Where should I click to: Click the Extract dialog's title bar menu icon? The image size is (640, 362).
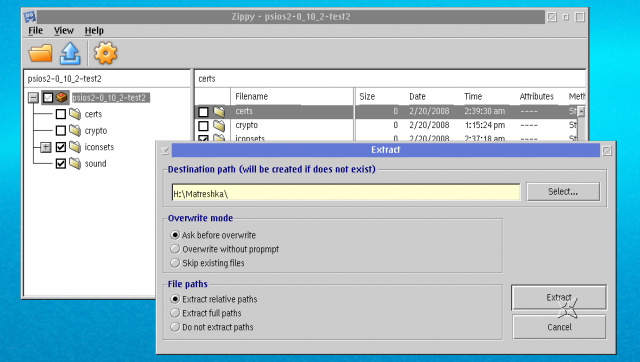click(x=164, y=150)
